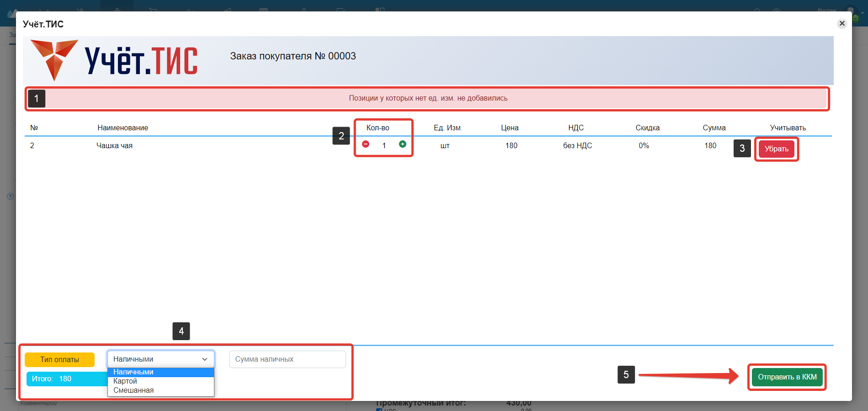Choose Картой payment option
The height and width of the screenshot is (411, 868).
[x=161, y=381]
